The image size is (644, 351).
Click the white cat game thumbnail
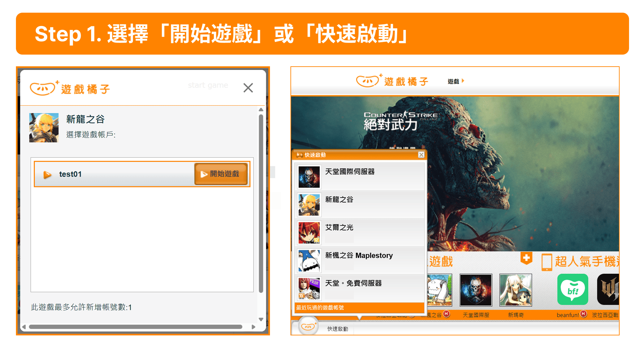pyautogui.click(x=439, y=290)
